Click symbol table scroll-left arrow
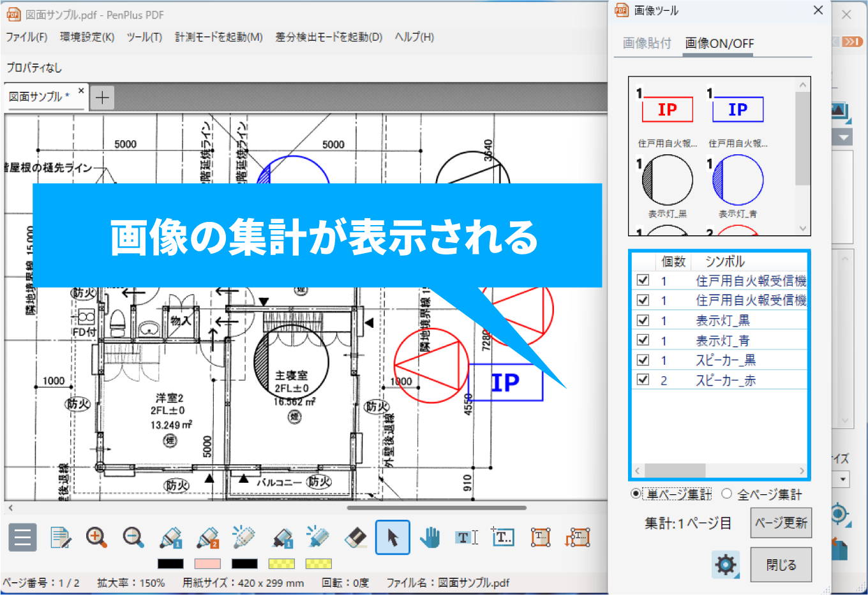Screen dimensions: 868x595 (x=637, y=471)
